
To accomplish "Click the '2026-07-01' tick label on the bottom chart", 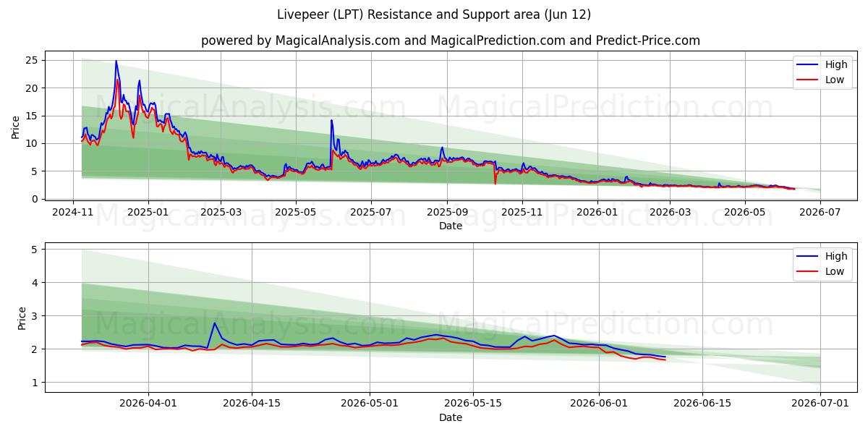I will point(820,404).
